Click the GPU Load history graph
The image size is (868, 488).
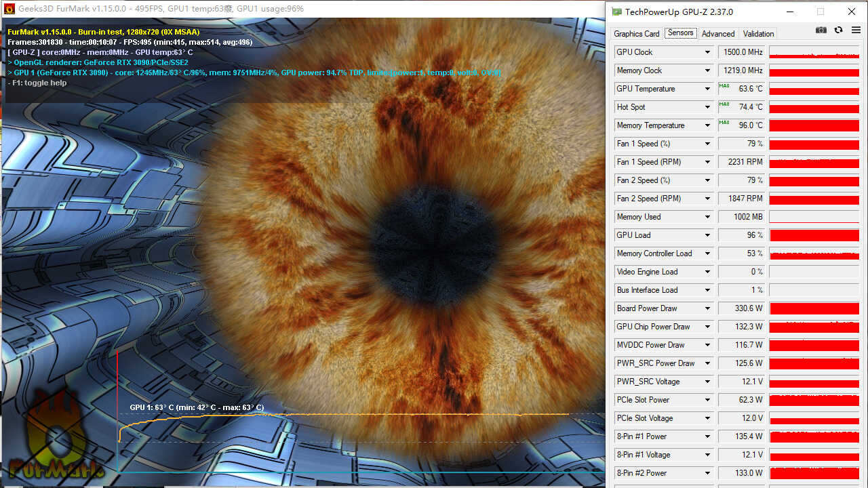[814, 235]
